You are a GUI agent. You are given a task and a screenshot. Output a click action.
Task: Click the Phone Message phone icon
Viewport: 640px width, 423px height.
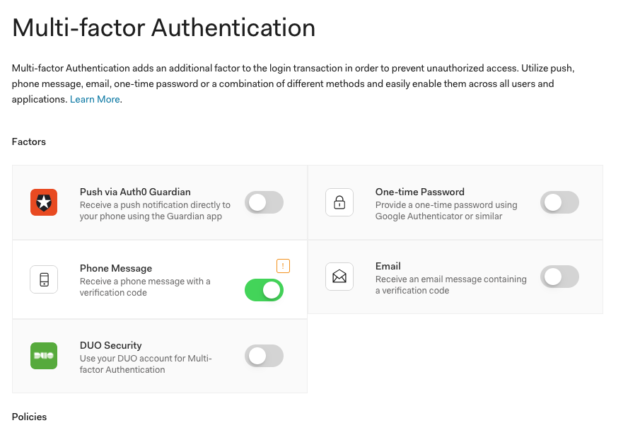pos(44,279)
